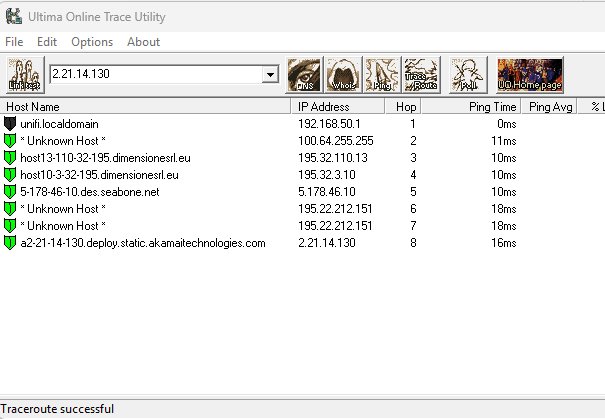
Task: Sort by the Host Name column header
Action: tap(145, 106)
